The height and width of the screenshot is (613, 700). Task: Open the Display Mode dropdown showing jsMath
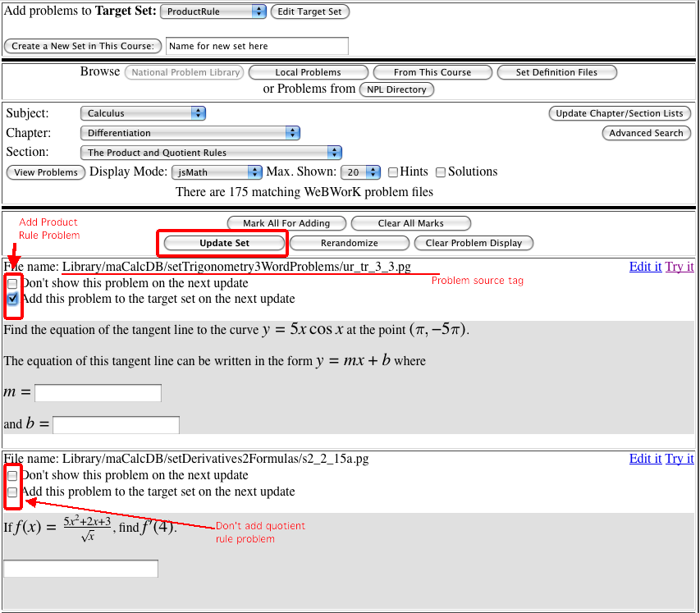tap(217, 172)
